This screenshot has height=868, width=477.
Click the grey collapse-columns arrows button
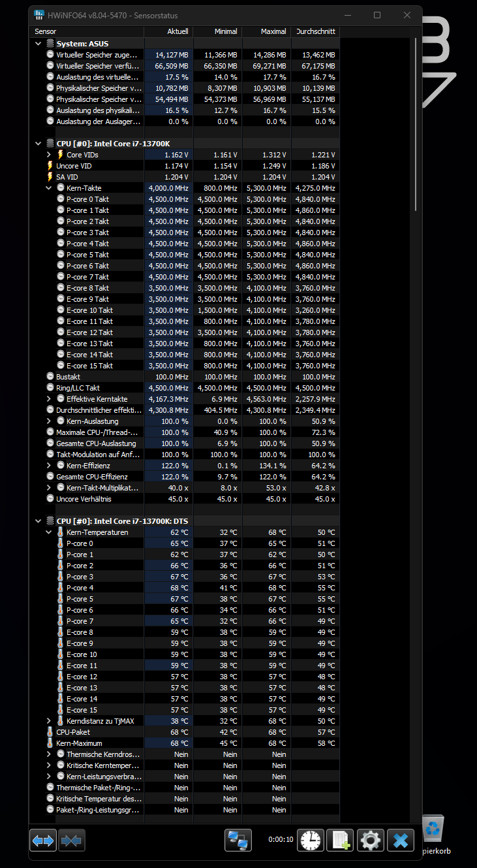click(71, 841)
